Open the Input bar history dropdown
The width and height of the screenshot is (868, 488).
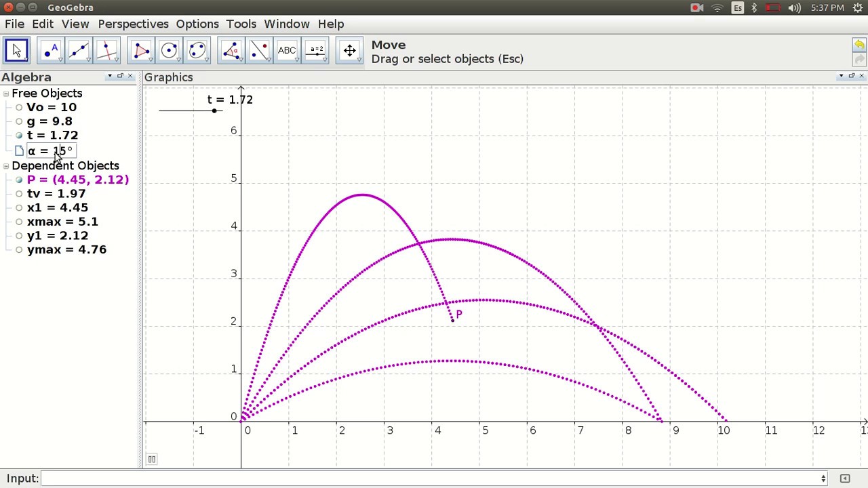(x=823, y=479)
